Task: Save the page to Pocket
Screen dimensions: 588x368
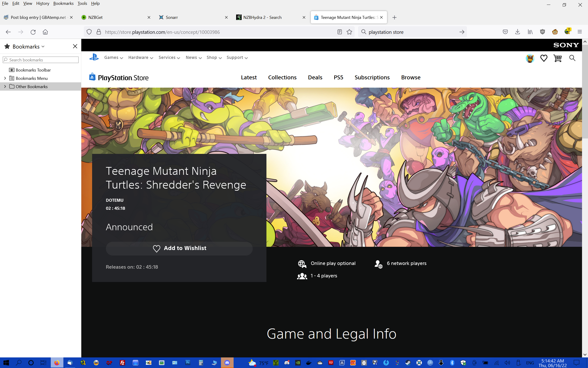Action: pos(505,32)
